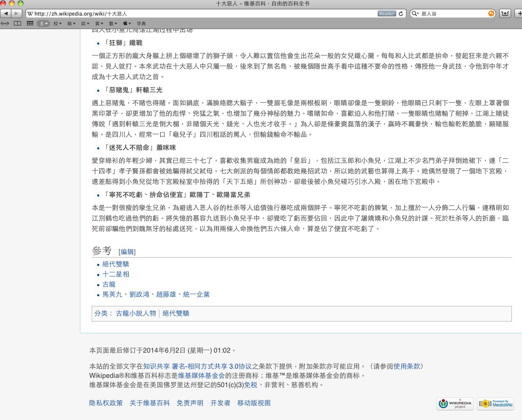
Task: Expand the 校 bookmarks folder
Action: coord(58,24)
